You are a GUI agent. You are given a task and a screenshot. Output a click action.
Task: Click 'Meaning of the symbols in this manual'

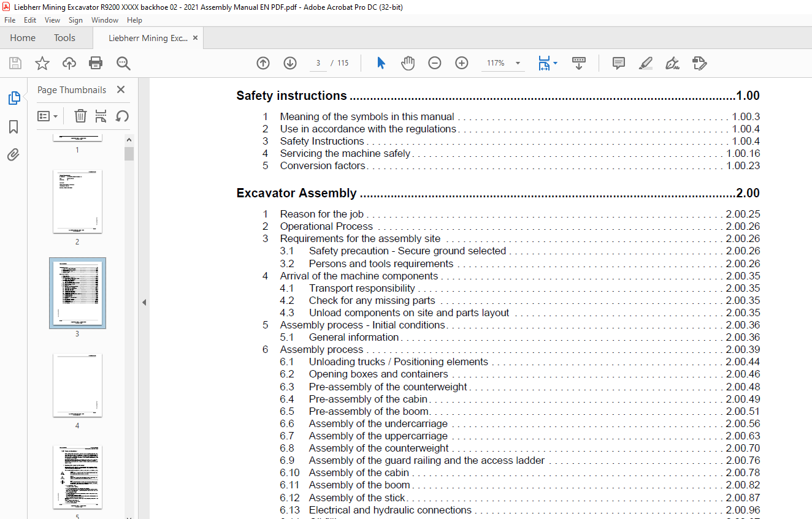(367, 116)
